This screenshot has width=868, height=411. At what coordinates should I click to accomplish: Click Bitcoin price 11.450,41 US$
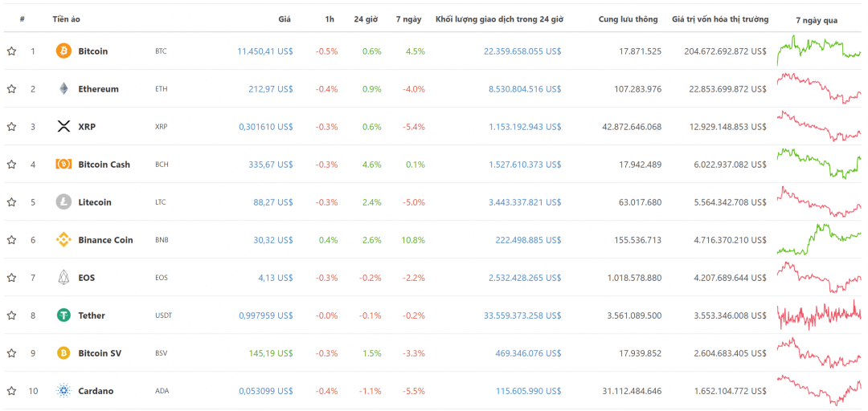265,51
